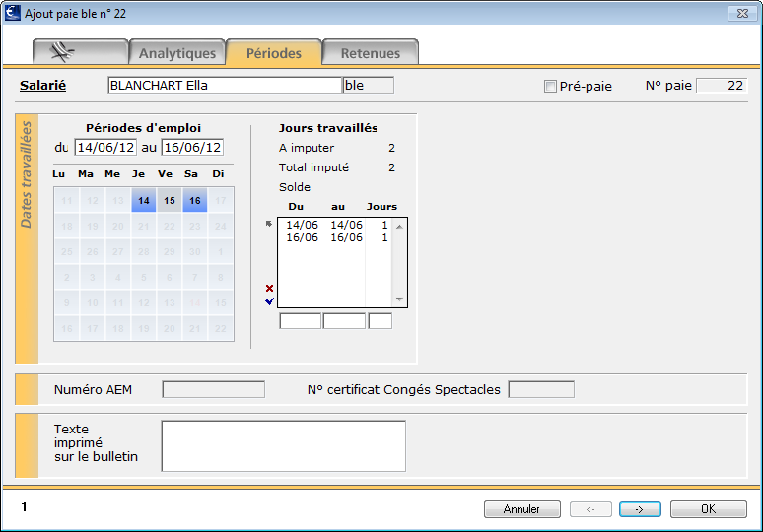Confirm with the OK button
The height and width of the screenshot is (532, 763).
[709, 509]
